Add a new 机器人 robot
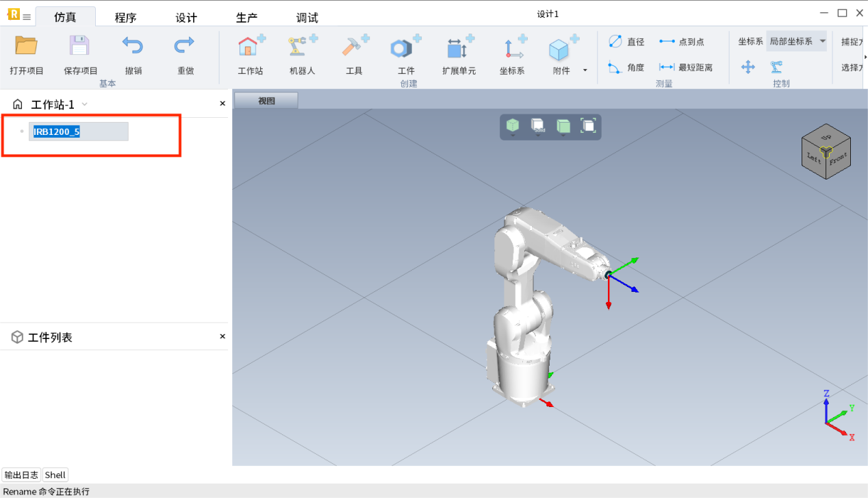This screenshot has width=868, height=498. click(x=303, y=48)
